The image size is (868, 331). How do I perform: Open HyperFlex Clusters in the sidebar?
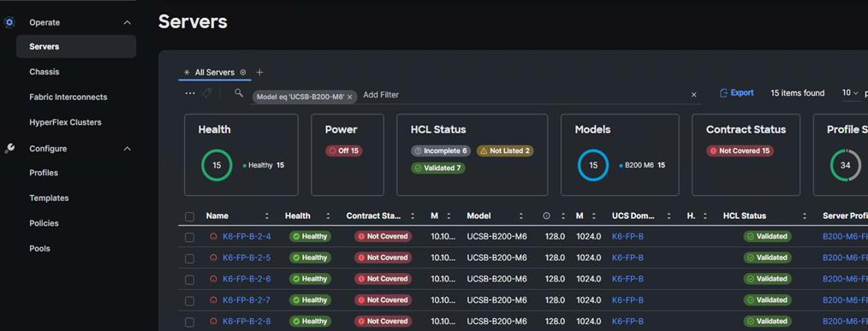coord(65,122)
